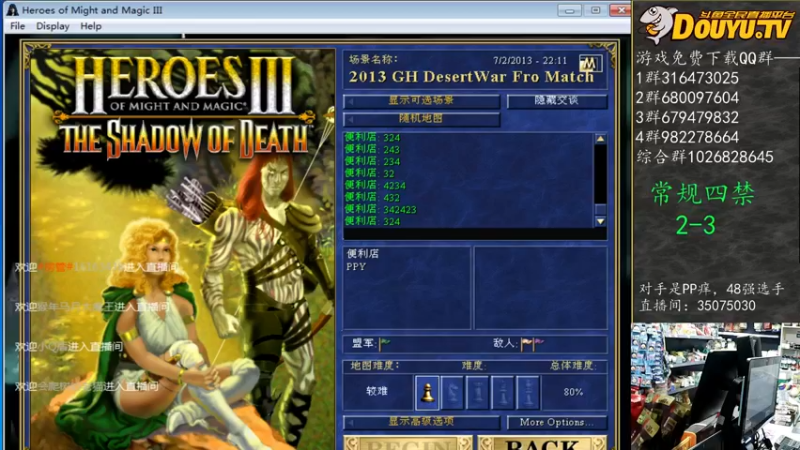Click the map size M icon
This screenshot has width=800, height=450.
[590, 63]
